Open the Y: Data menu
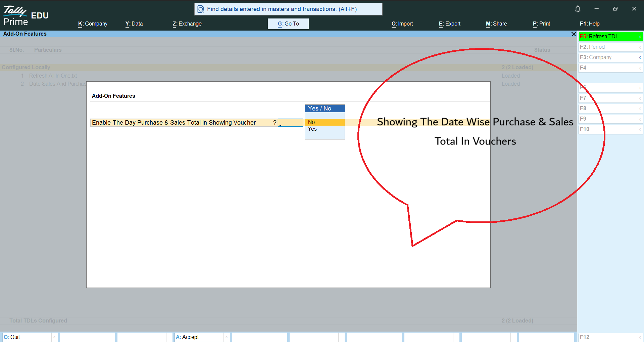644x342 pixels. coord(134,24)
